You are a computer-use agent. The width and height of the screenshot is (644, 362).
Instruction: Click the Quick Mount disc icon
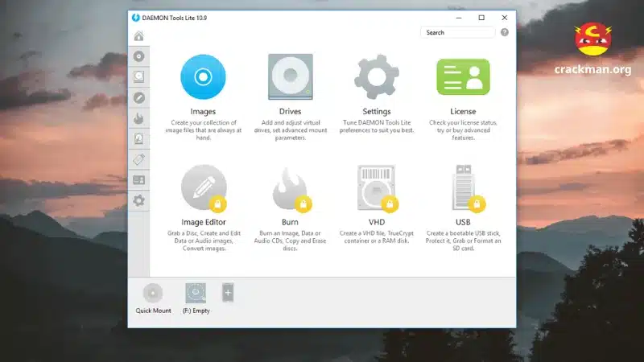pos(153,293)
